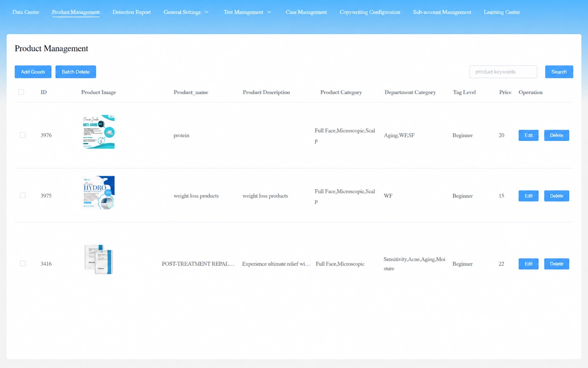588x368 pixels.
Task: Click the price value 22
Action: (501, 264)
